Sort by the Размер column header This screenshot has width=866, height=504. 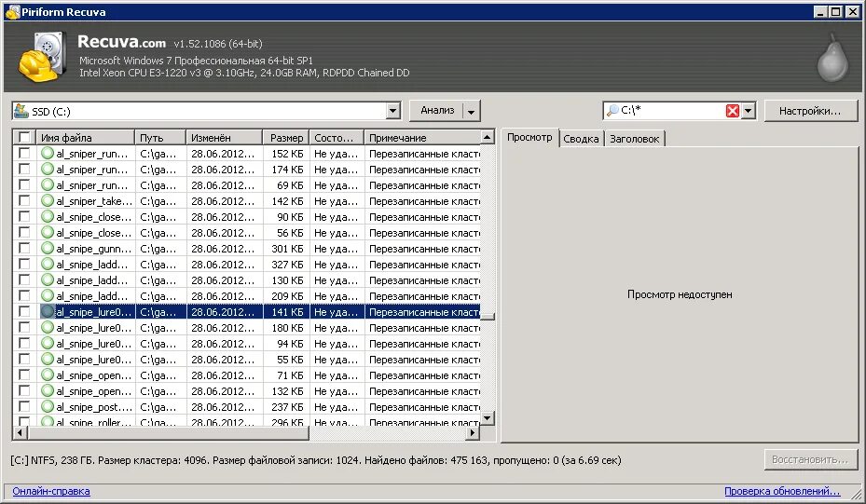(285, 138)
